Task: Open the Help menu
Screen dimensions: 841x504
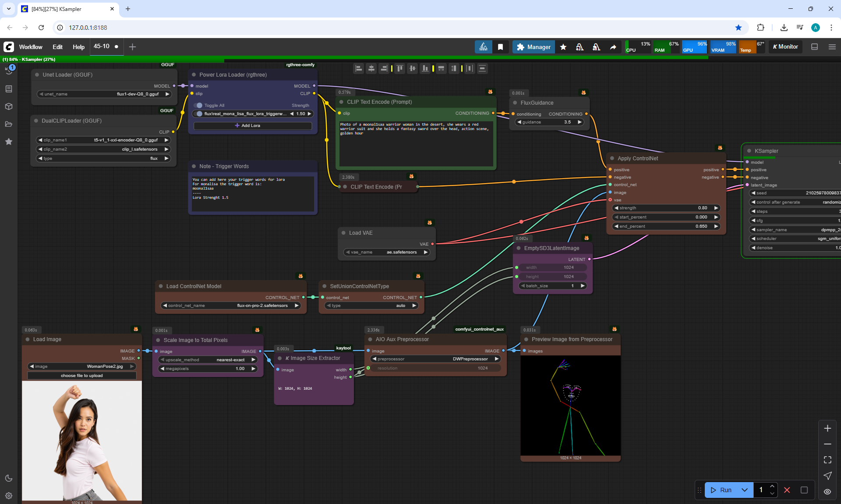Action: coord(78,47)
